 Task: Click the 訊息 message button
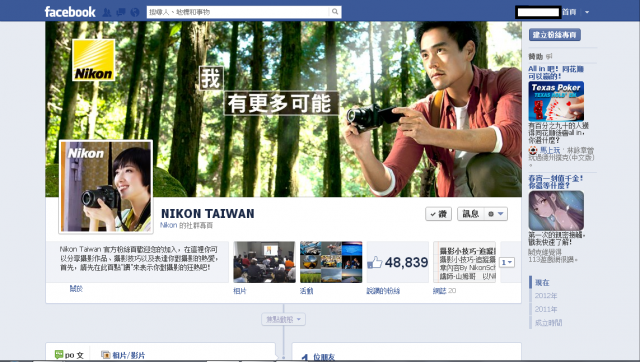pyautogui.click(x=471, y=214)
